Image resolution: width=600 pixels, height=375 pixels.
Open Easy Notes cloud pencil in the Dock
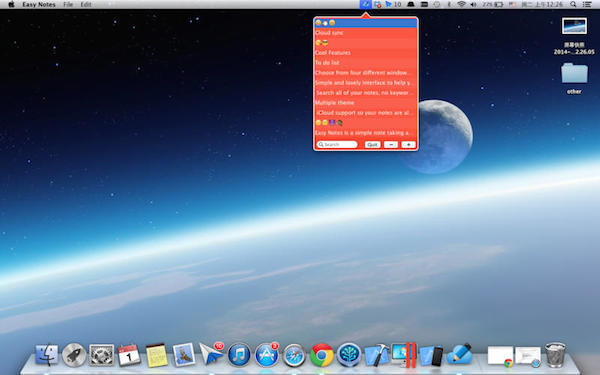[460, 354]
